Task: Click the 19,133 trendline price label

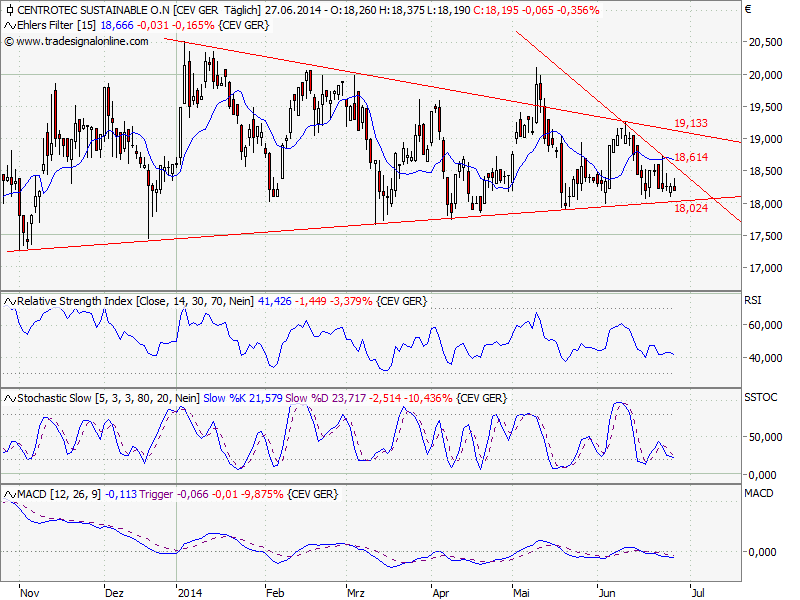Action: click(x=691, y=123)
